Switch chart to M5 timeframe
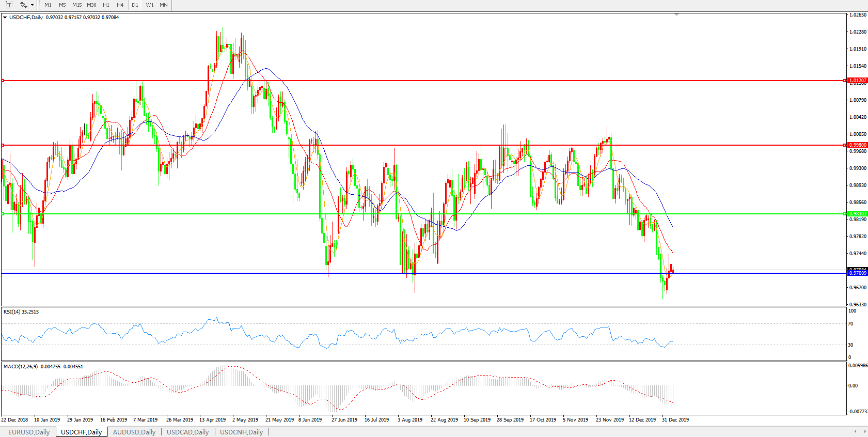The image size is (868, 437). [62, 5]
